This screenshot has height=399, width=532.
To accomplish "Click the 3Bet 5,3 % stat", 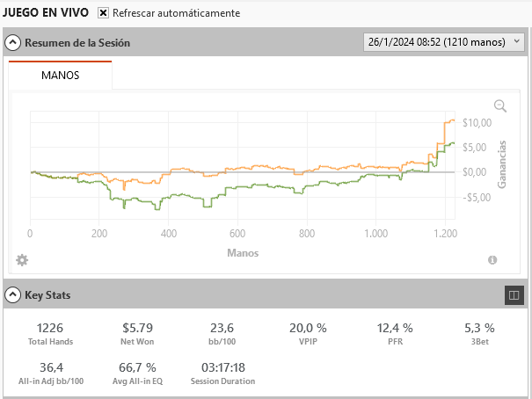I will tap(479, 334).
